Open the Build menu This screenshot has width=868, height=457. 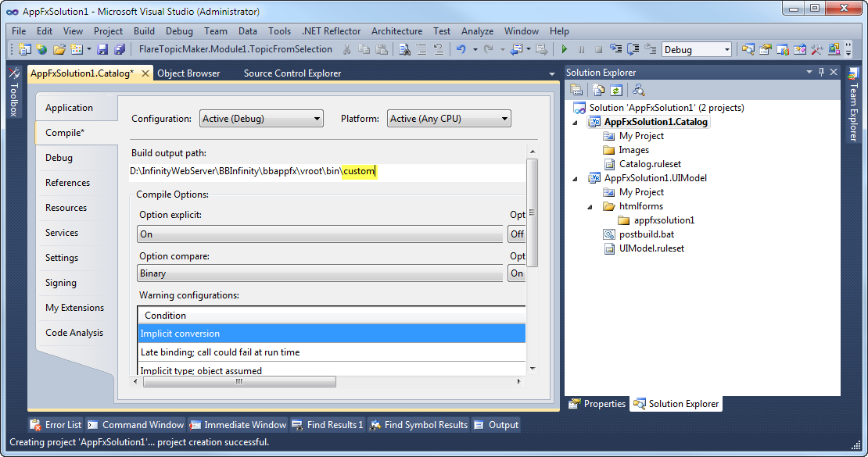point(144,31)
